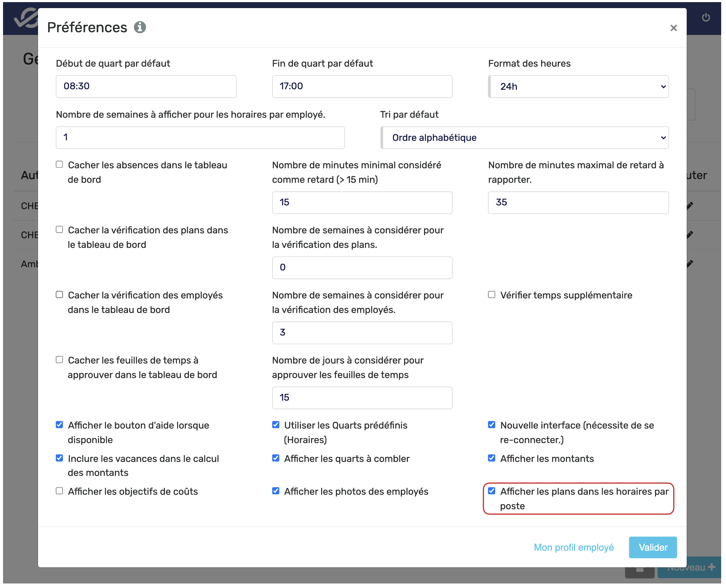Disable Afficher les photos des employés
This screenshot has height=588, width=726.
point(275,491)
